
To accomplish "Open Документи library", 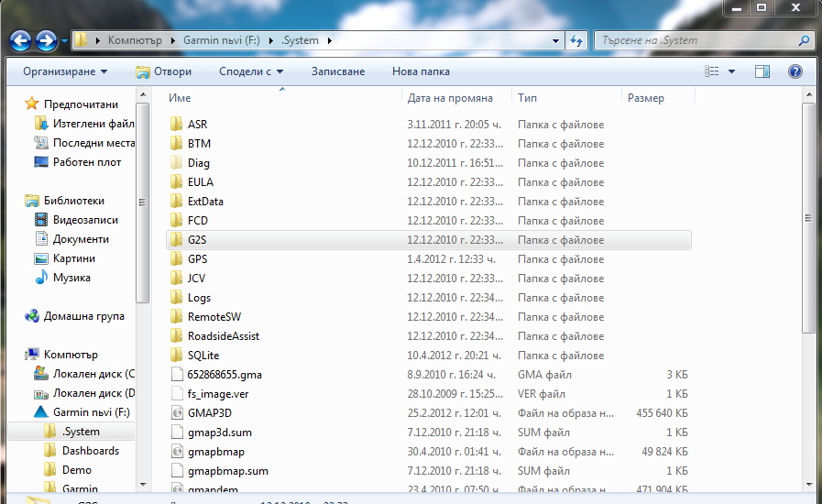I will 81,239.
